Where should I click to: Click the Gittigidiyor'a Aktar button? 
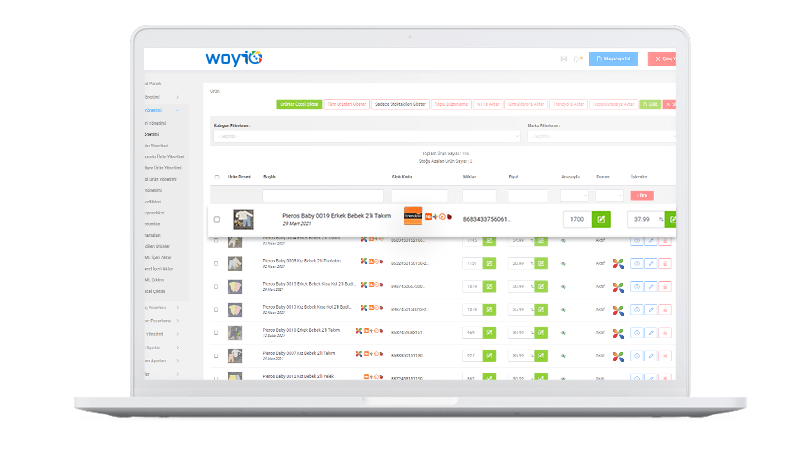point(527,104)
